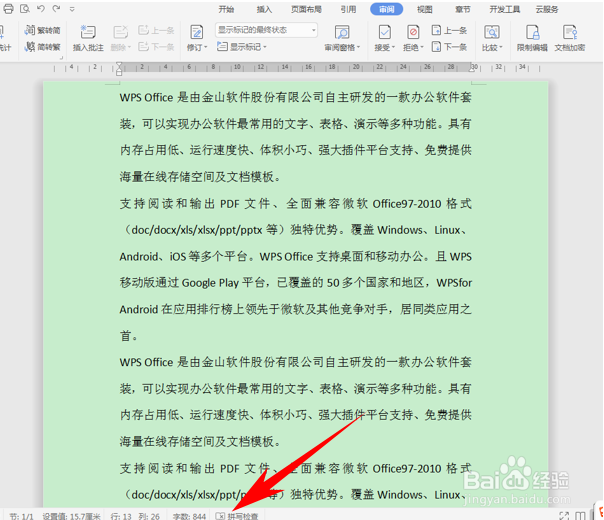Open the 云服务 (Cloud Service) tab
This screenshot has width=604, height=520.
[x=547, y=9]
